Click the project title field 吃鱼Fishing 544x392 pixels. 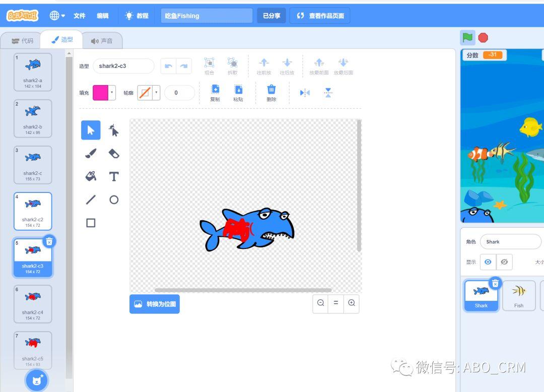pos(207,16)
